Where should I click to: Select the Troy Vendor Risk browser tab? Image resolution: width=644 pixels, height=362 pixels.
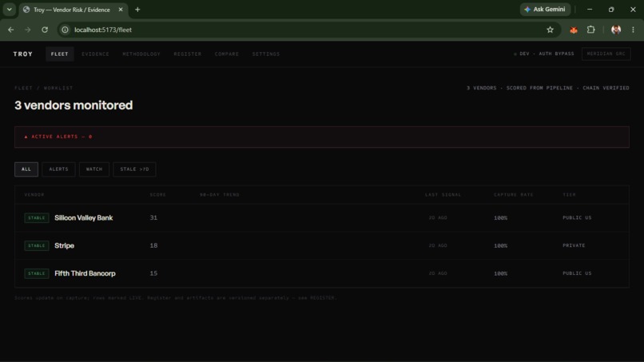tap(72, 10)
